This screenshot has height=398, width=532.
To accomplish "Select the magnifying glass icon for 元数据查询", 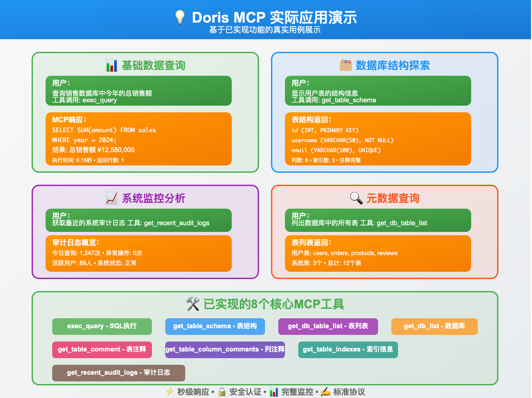I will click(x=356, y=198).
